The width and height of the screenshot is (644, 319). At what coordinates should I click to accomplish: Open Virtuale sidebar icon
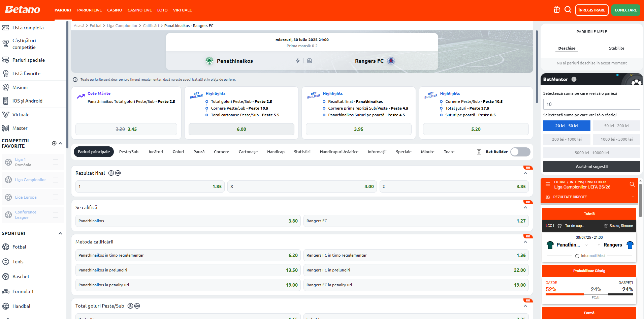point(6,115)
